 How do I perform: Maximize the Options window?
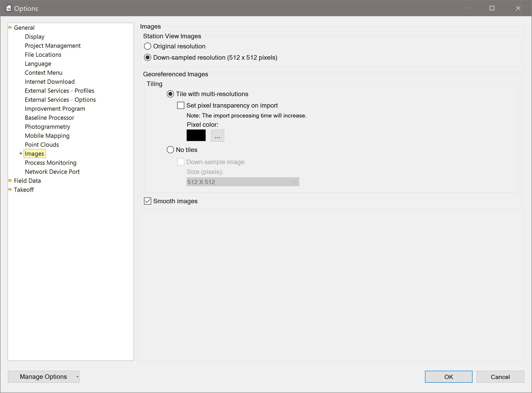(492, 8)
